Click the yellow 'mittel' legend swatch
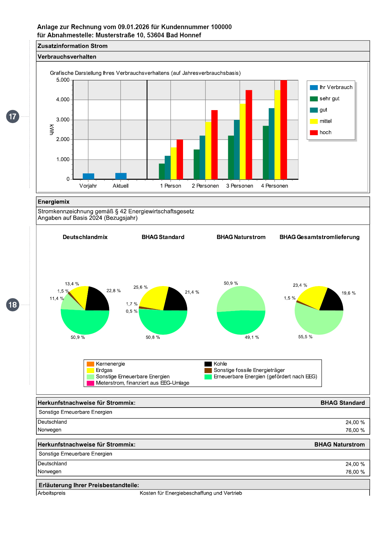This screenshot has height=555, width=392. point(314,121)
